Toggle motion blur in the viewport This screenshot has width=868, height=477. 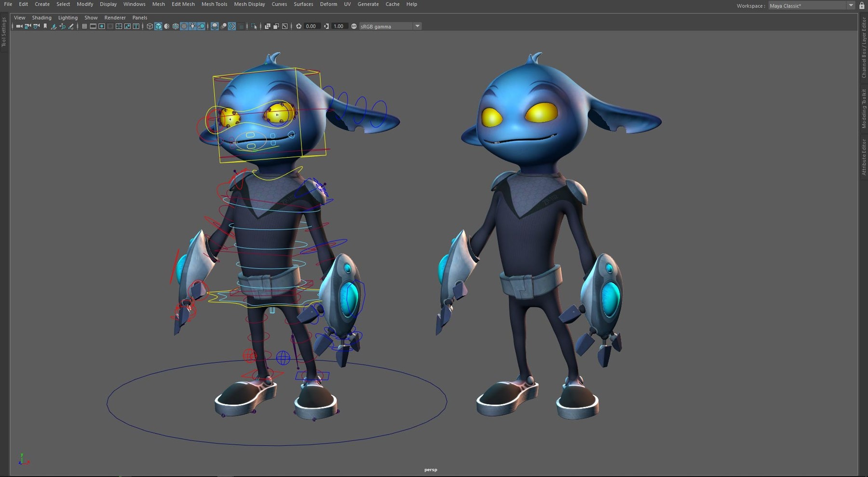(223, 26)
